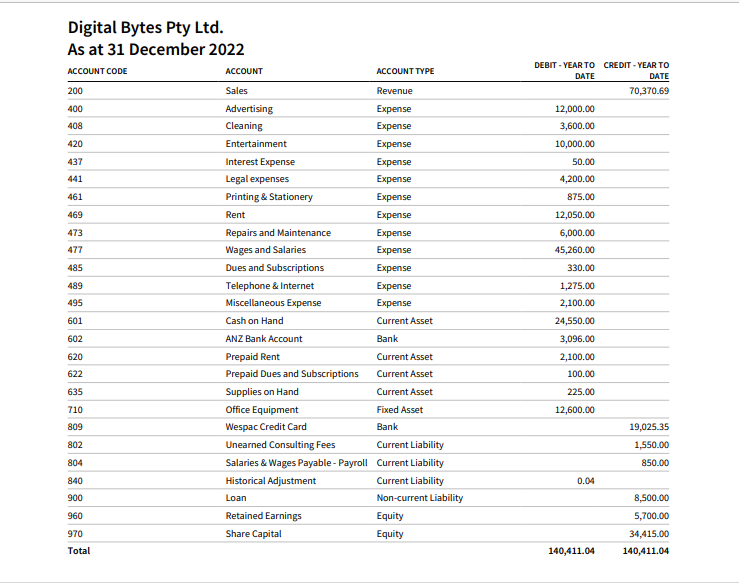Click Retained Earnings credit 5,700.00
Image resolution: width=739 pixels, height=583 pixels.
(651, 516)
